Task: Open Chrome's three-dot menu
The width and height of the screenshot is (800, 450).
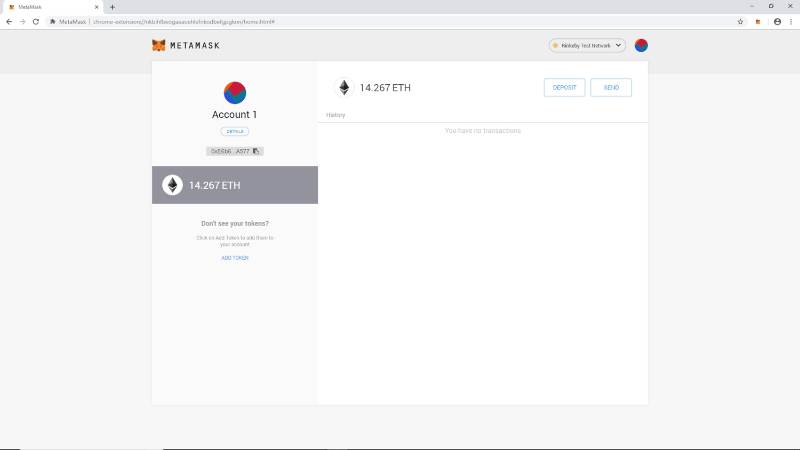Action: coord(791,22)
